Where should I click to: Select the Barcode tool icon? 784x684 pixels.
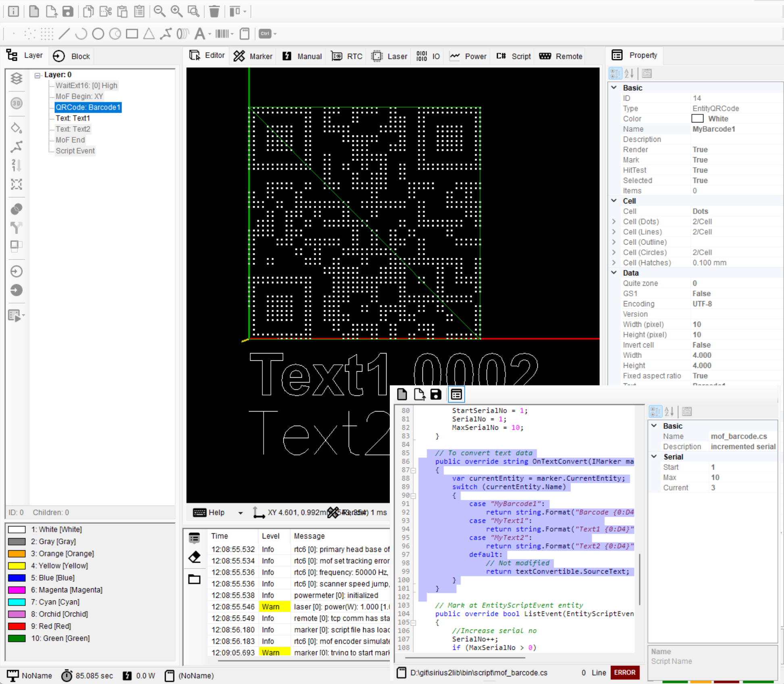(x=222, y=34)
